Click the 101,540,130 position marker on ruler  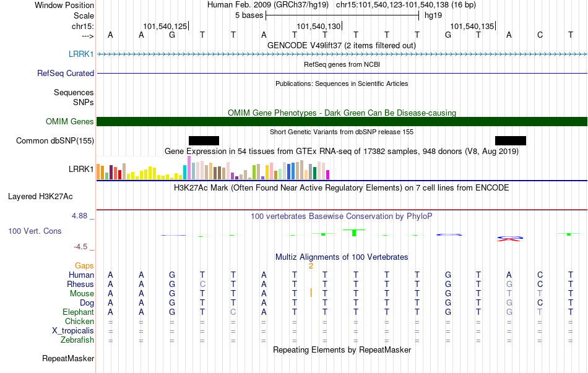click(319, 26)
